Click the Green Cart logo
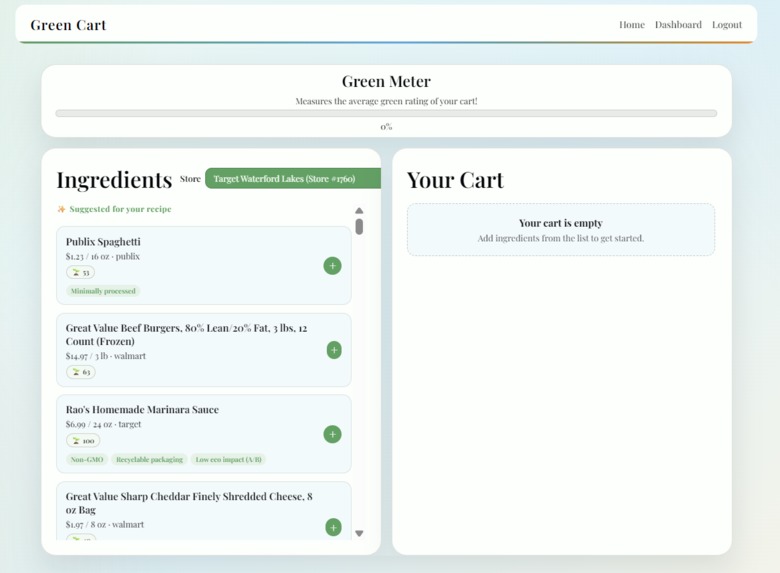 pyautogui.click(x=68, y=25)
